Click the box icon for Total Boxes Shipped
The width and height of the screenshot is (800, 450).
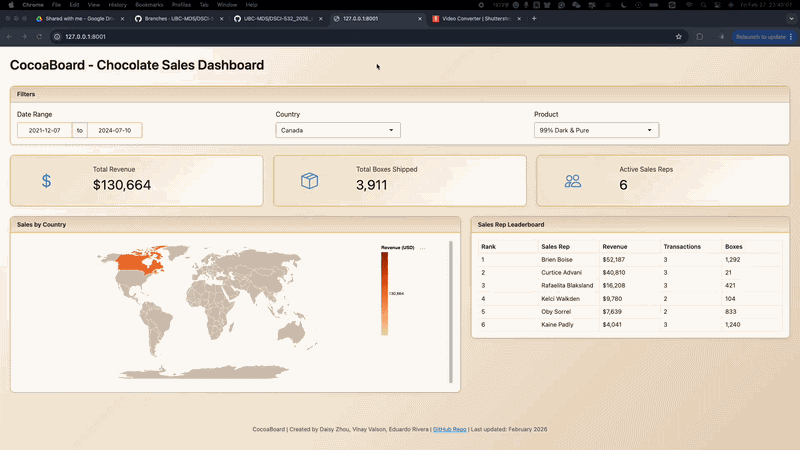(310, 181)
